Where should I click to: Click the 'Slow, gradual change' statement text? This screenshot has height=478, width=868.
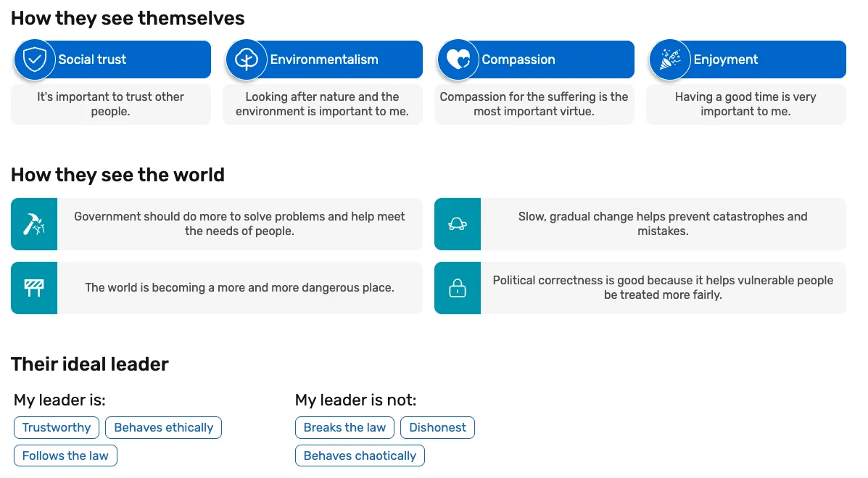pyautogui.click(x=663, y=224)
